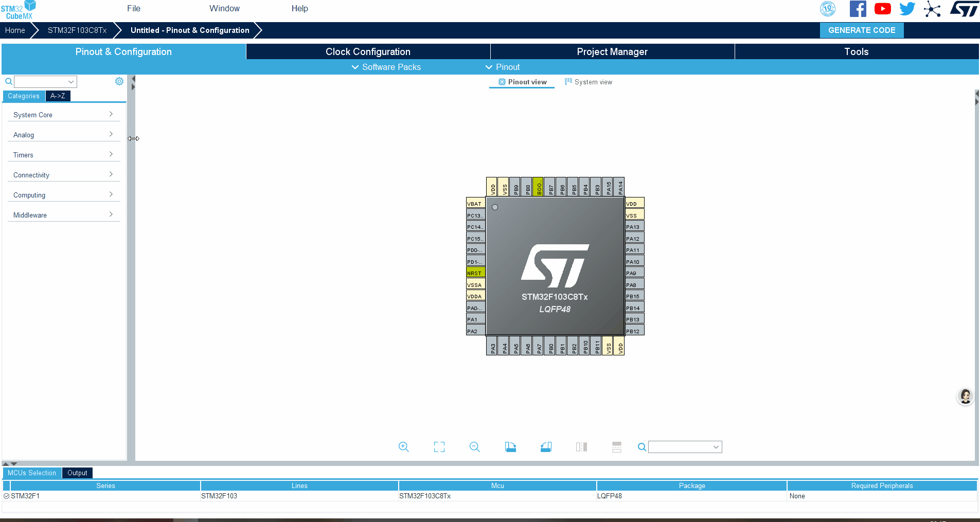The image size is (980, 522).
Task: Open the category settings gear icon
Action: (119, 81)
